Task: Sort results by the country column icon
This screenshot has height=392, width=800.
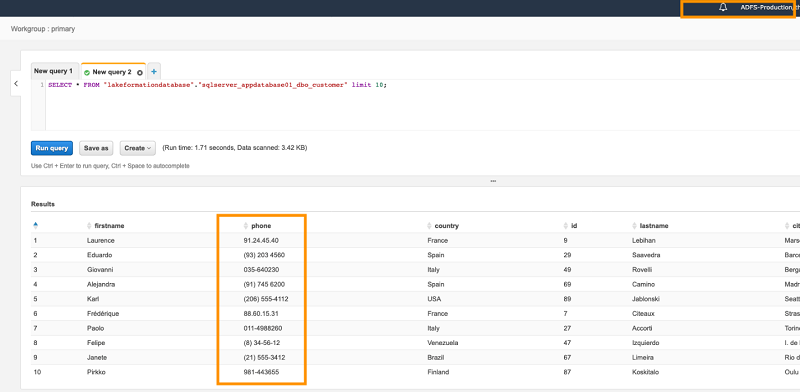Action: pyautogui.click(x=430, y=226)
